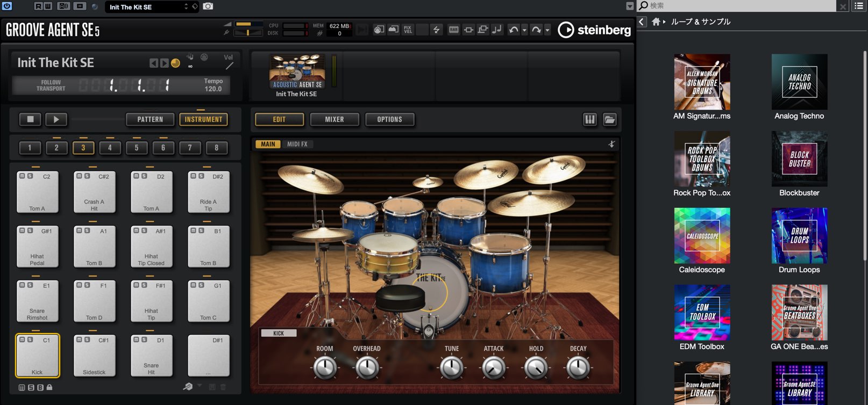Open the redo history dropdown
The image size is (868, 405).
click(x=547, y=30)
